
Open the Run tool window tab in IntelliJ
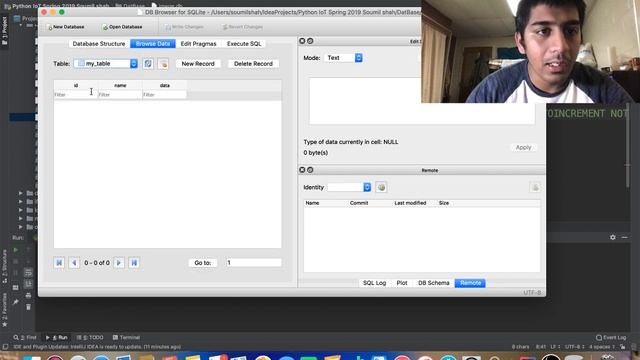click(57, 338)
